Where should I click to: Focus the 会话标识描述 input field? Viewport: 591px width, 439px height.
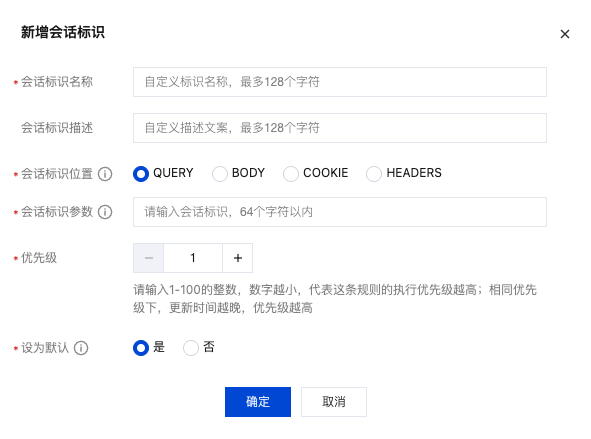click(340, 128)
